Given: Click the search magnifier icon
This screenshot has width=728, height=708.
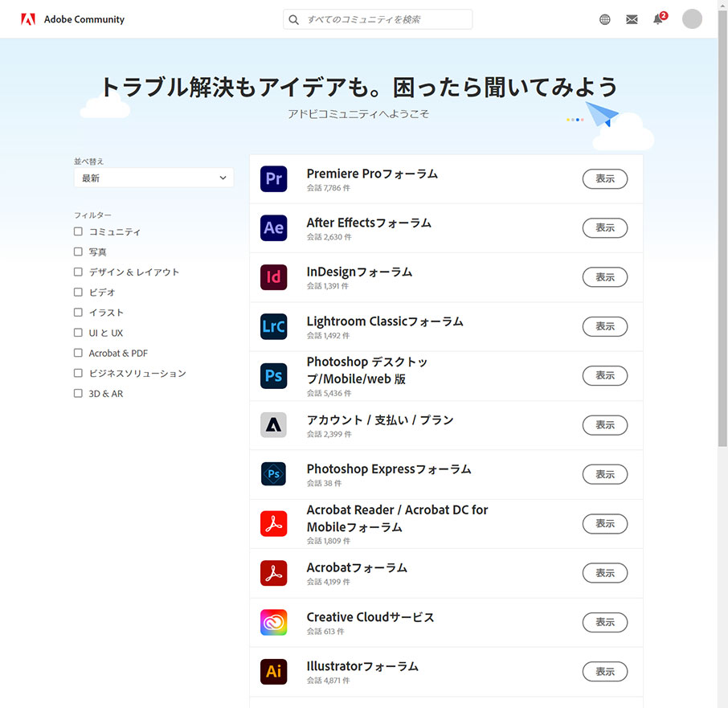Looking at the screenshot, I should click(x=293, y=19).
